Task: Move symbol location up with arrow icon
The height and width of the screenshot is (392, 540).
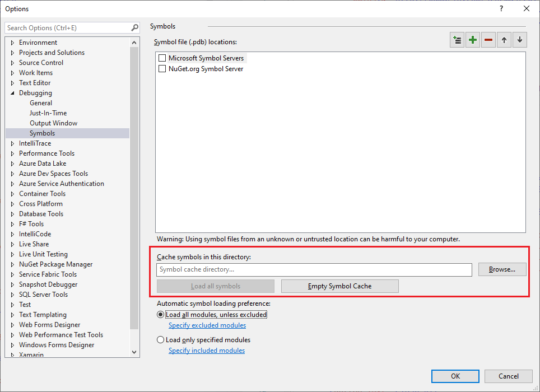Action: 504,40
